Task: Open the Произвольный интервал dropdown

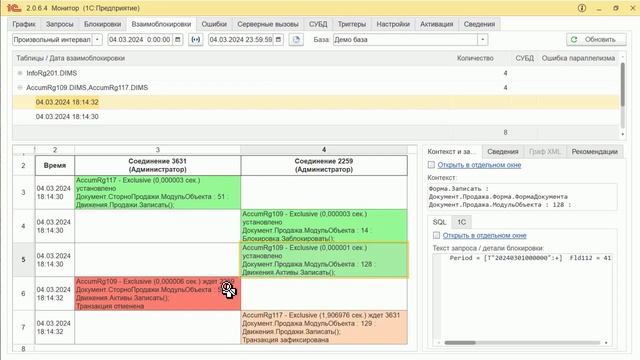Action: tap(97, 40)
